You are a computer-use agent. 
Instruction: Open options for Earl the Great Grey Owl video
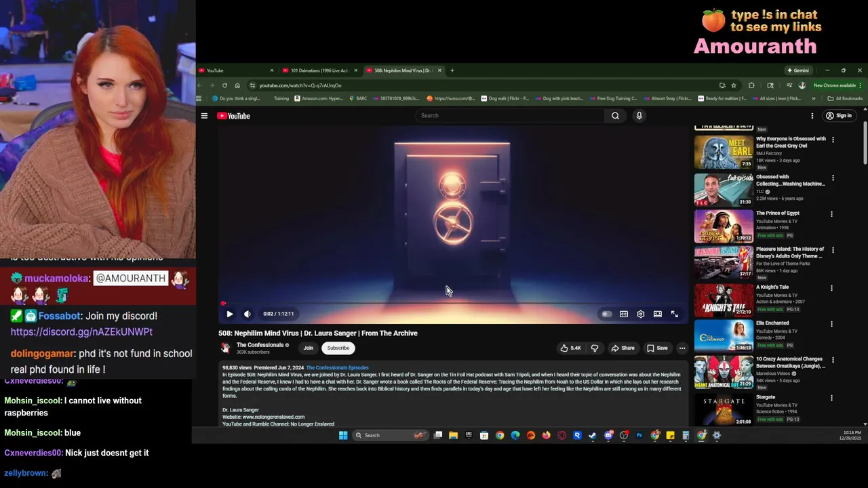(x=833, y=140)
